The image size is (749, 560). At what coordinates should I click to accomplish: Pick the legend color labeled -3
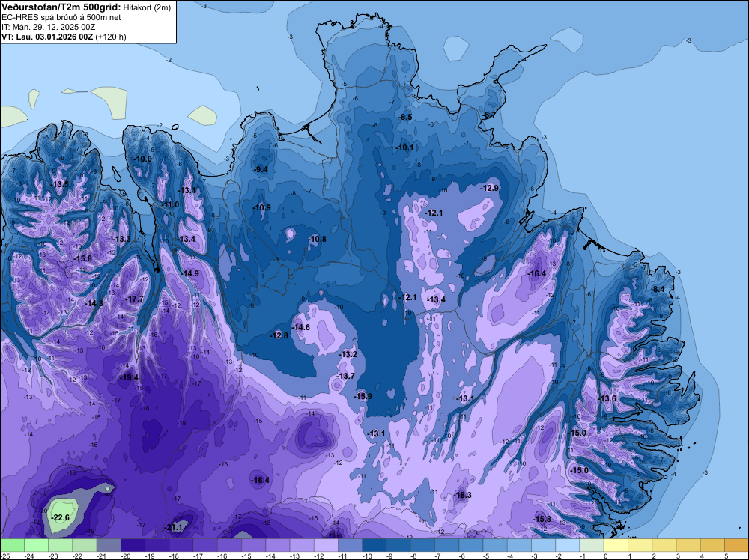tap(543, 545)
